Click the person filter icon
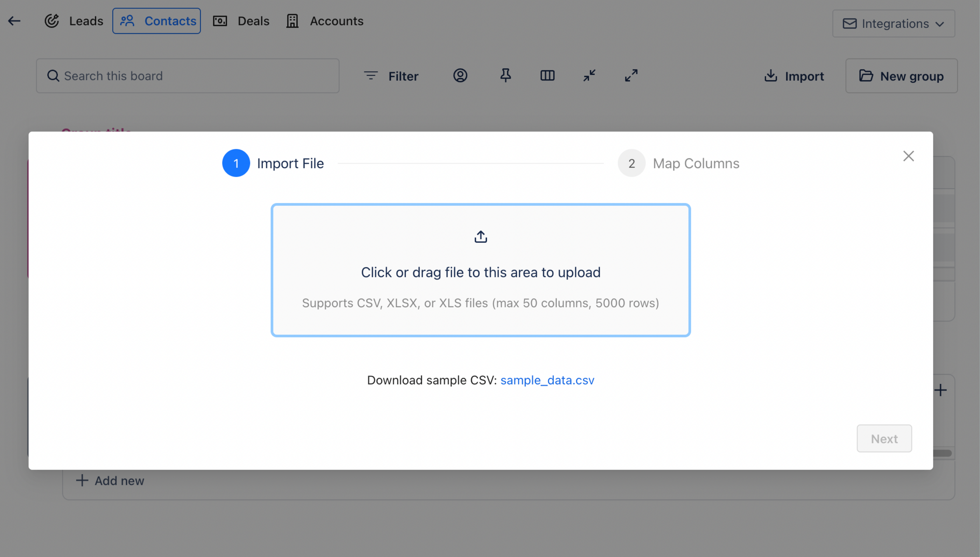This screenshot has height=557, width=980. tap(460, 75)
